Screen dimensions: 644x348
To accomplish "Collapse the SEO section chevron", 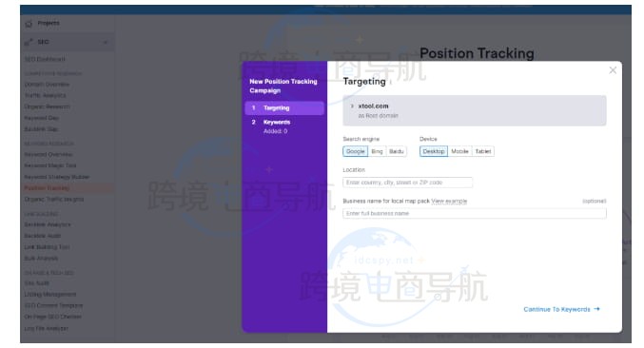I will pyautogui.click(x=106, y=42).
